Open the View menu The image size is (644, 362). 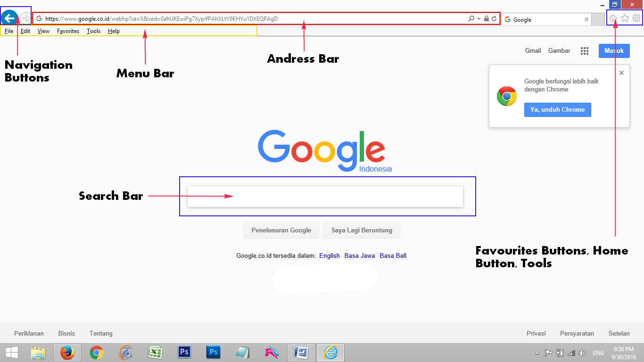point(43,31)
